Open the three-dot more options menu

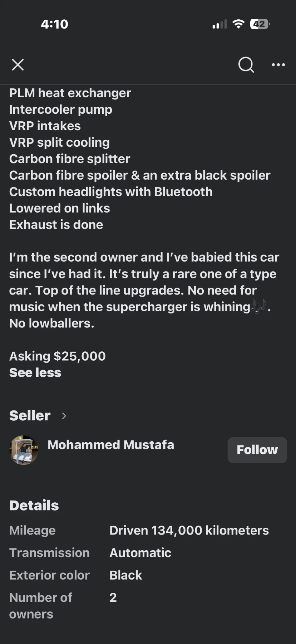pyautogui.click(x=278, y=65)
